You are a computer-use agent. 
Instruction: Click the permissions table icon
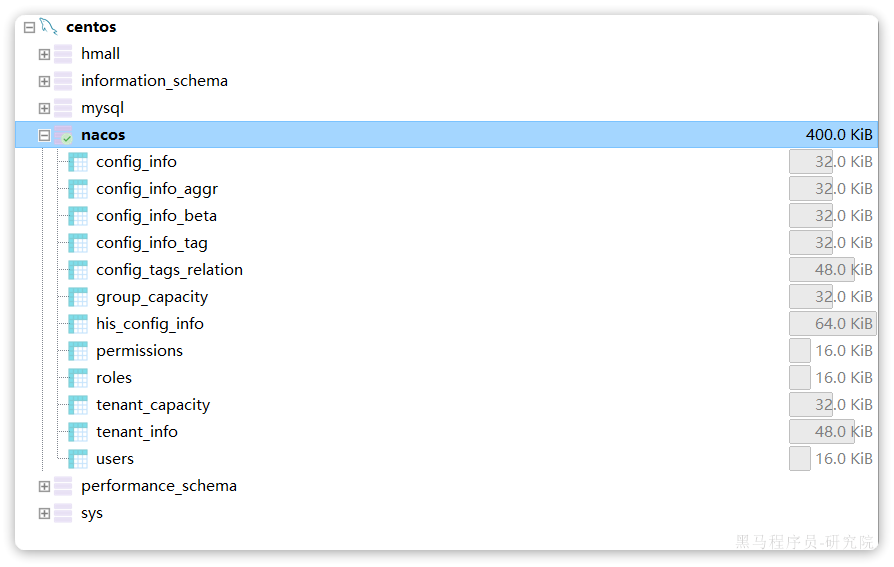pos(78,351)
